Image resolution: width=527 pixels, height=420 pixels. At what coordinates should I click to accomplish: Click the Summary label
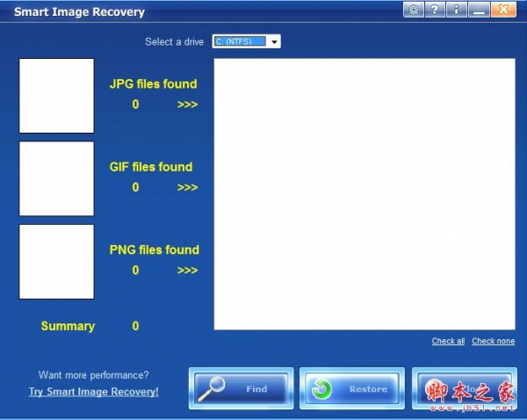(68, 326)
